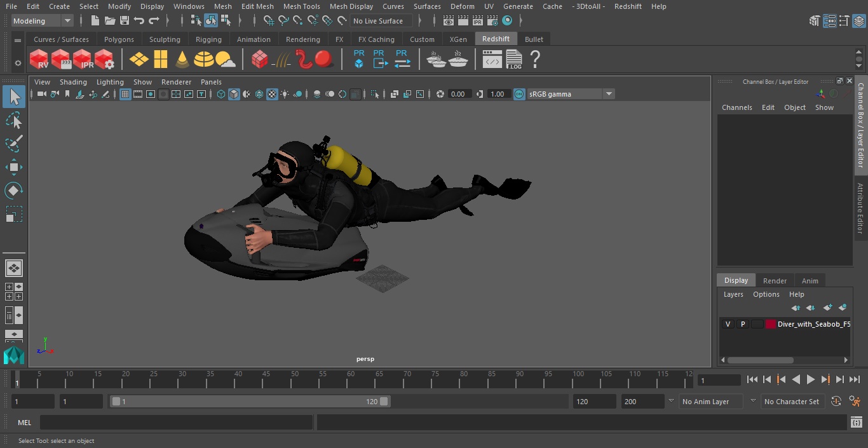Expand the shelf options gear menu
This screenshot has height=448, width=868.
coord(18,62)
